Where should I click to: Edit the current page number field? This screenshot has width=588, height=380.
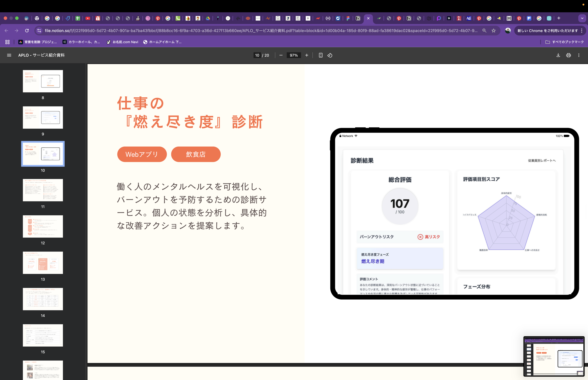(257, 55)
